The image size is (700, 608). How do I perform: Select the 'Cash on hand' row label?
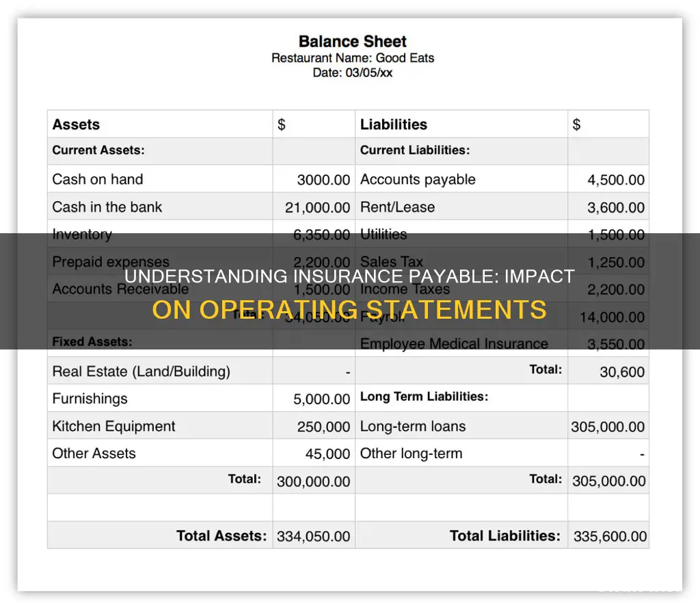tap(97, 179)
